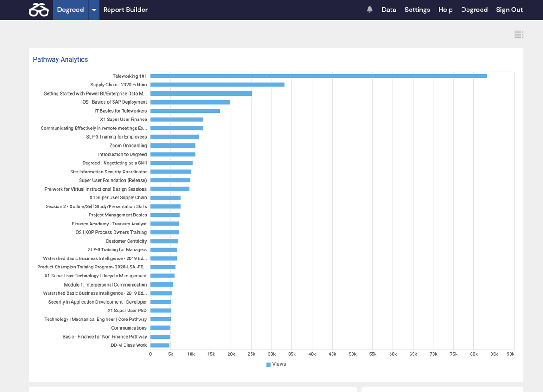Click Sign Out
Image resolution: width=543 pixels, height=392 pixels.
pos(510,10)
